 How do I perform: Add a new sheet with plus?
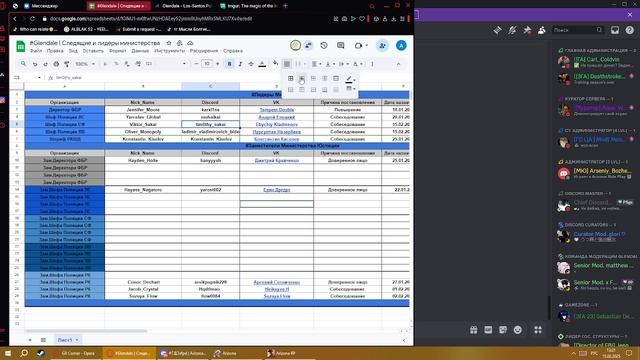[30, 340]
